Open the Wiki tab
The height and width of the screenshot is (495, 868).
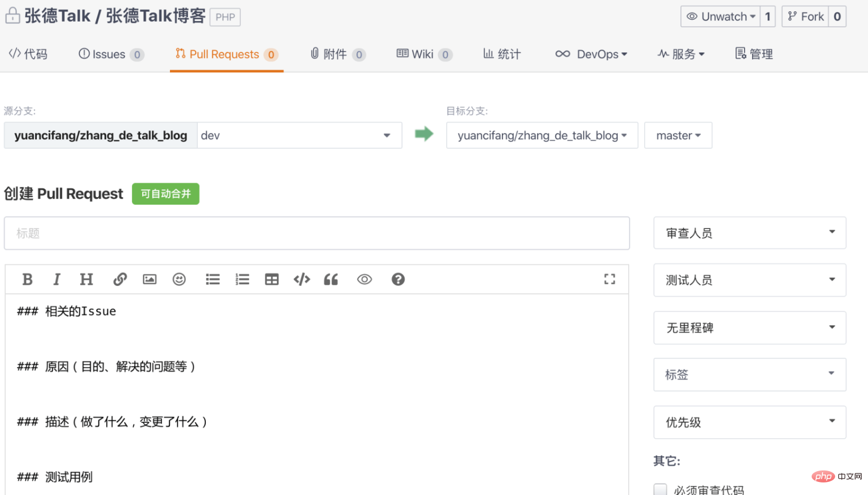(x=424, y=54)
